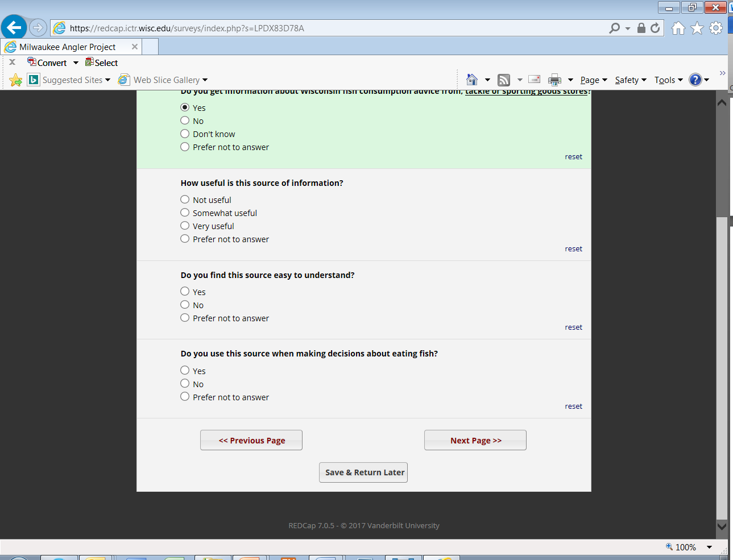Click the command bar overflow chevron
The image size is (733, 560).
click(x=722, y=73)
